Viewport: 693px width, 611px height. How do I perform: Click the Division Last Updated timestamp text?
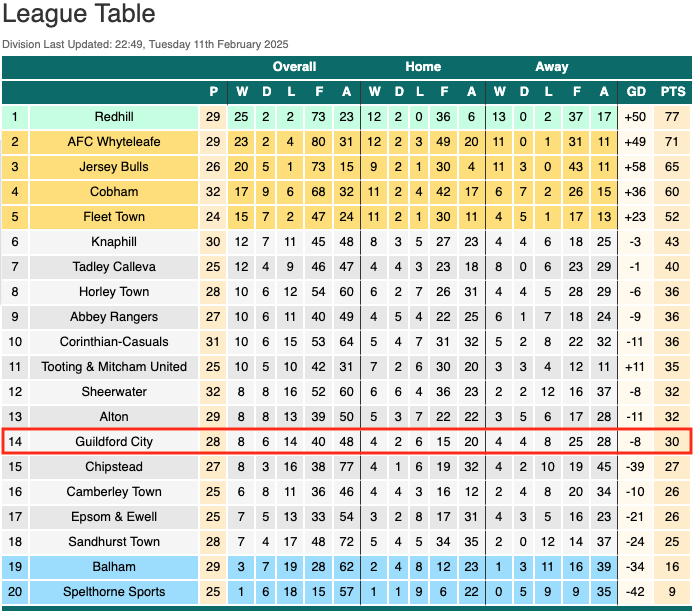click(x=145, y=44)
